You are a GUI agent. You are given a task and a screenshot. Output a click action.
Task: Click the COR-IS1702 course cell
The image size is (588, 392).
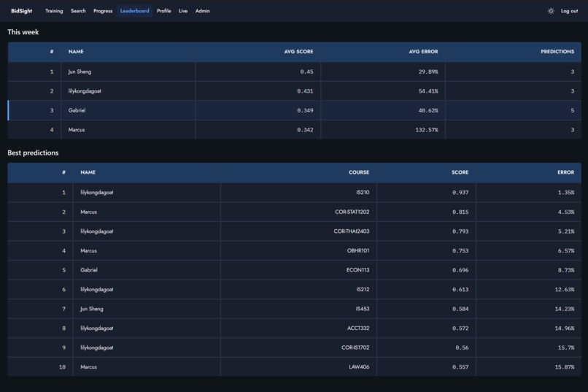pyautogui.click(x=355, y=347)
